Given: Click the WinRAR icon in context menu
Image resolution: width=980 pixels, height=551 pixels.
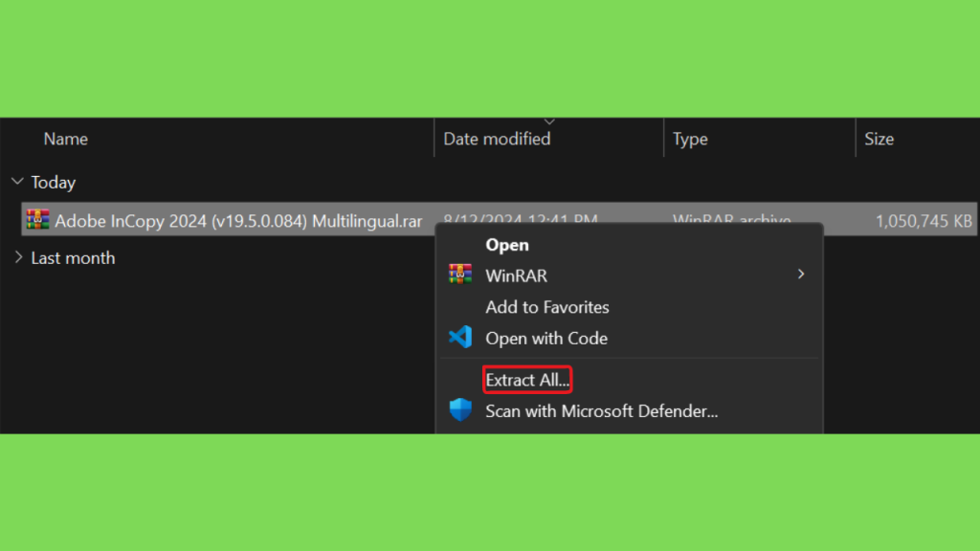Looking at the screenshot, I should point(460,275).
